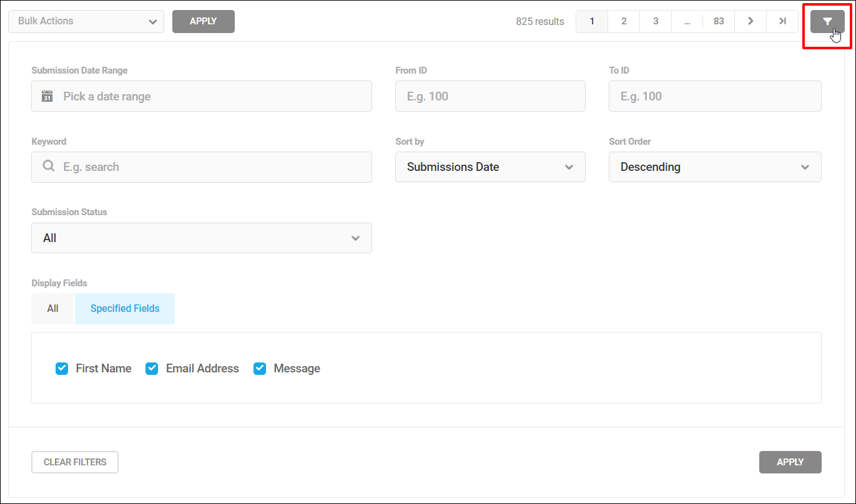Go to page 83
Image resolution: width=856 pixels, height=504 pixels.
[719, 21]
